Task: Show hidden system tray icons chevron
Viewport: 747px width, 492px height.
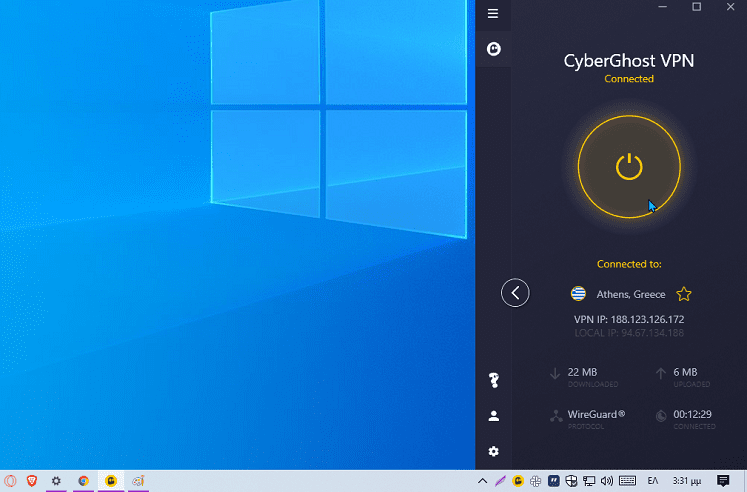Action: point(482,481)
